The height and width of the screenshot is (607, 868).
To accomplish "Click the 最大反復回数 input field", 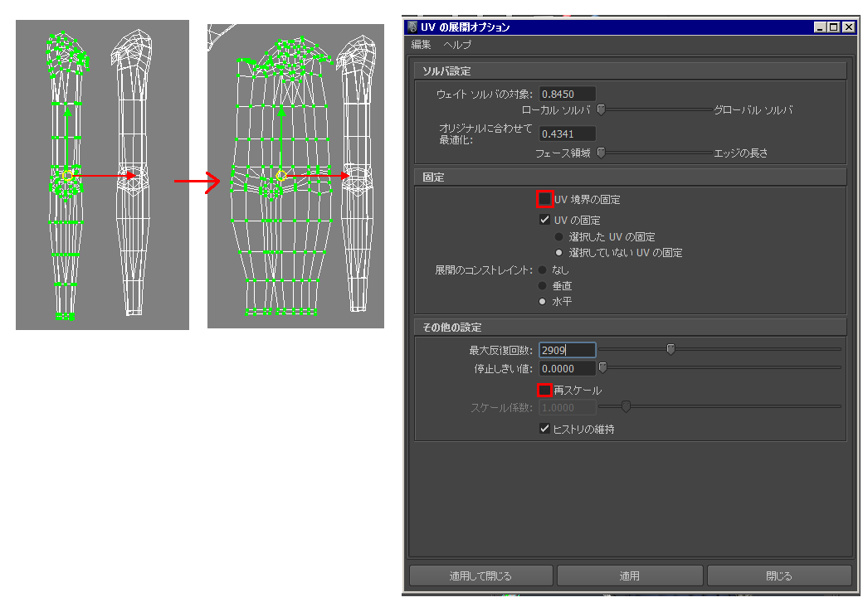I will [568, 350].
